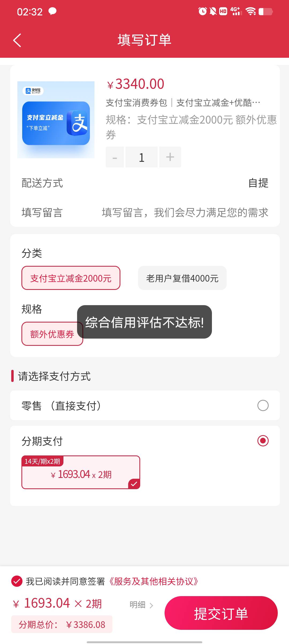This screenshot has height=644, width=289.
Task: Tap the Wi-Fi status icon
Action: point(251,11)
